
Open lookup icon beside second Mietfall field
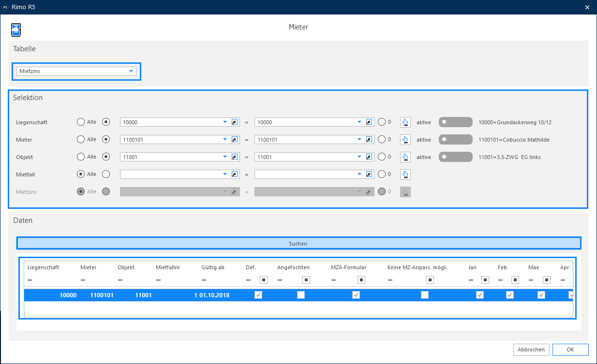370,175
